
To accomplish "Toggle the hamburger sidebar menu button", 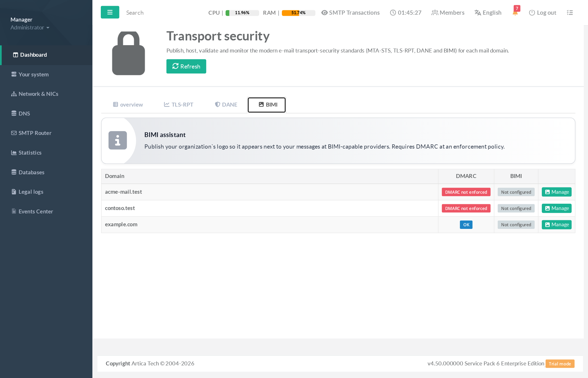I will pyautogui.click(x=110, y=12).
